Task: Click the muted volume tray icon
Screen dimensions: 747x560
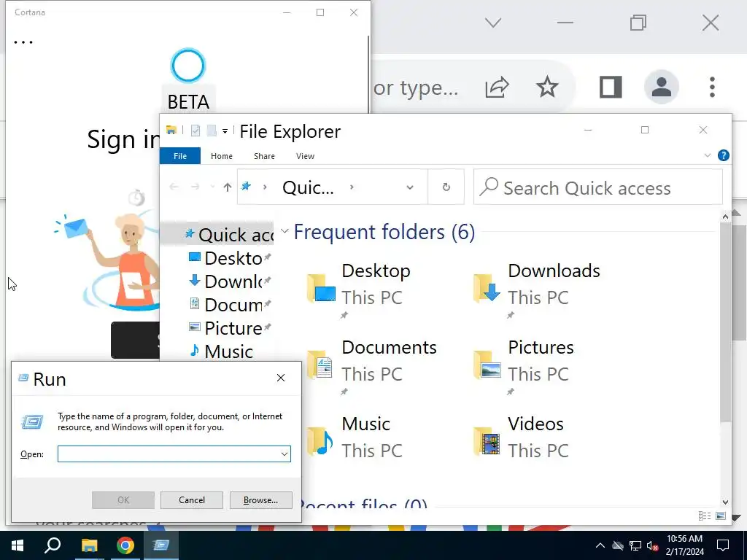Action: point(652,545)
